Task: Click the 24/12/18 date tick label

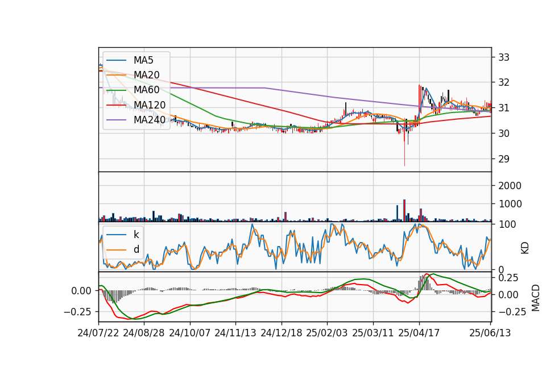Action: 282,333
